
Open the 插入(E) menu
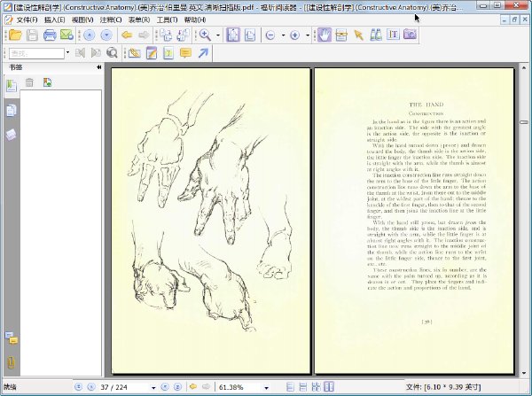55,20
